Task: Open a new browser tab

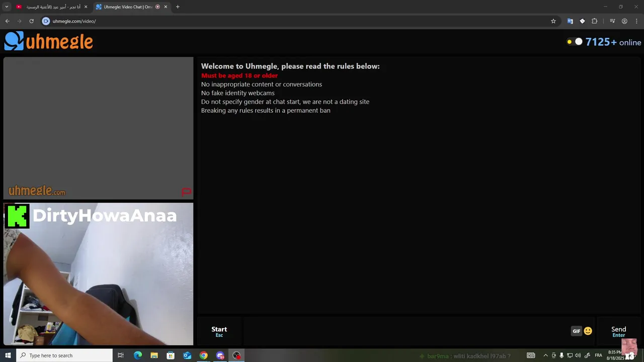Action: (178, 7)
